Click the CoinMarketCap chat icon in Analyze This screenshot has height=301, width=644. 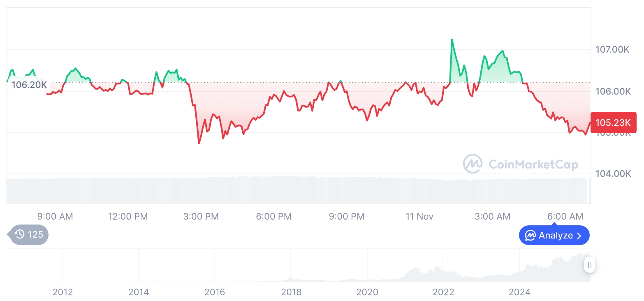click(530, 236)
